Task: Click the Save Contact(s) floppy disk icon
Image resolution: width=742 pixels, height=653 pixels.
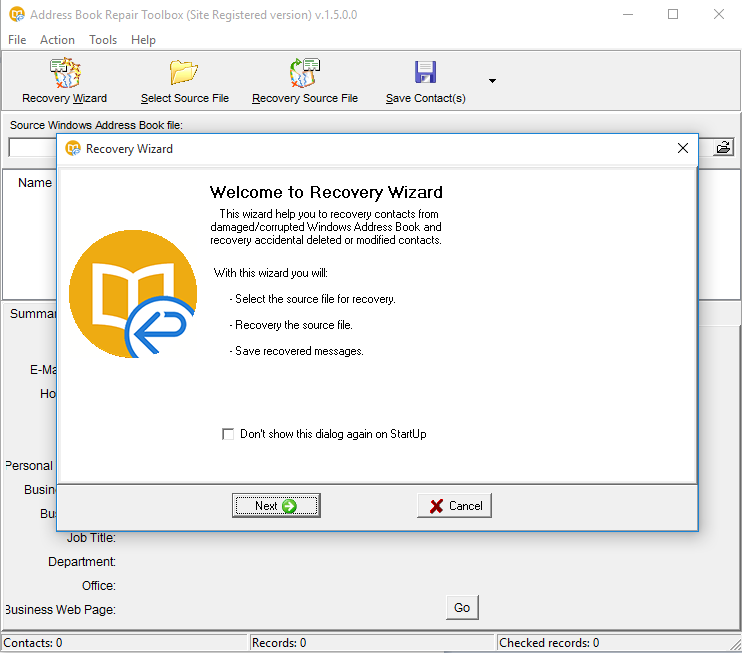Action: (425, 74)
